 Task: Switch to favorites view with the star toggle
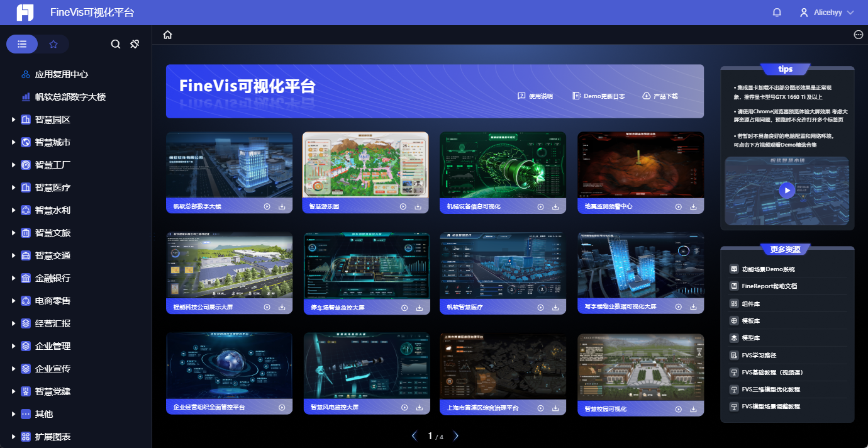coord(53,44)
